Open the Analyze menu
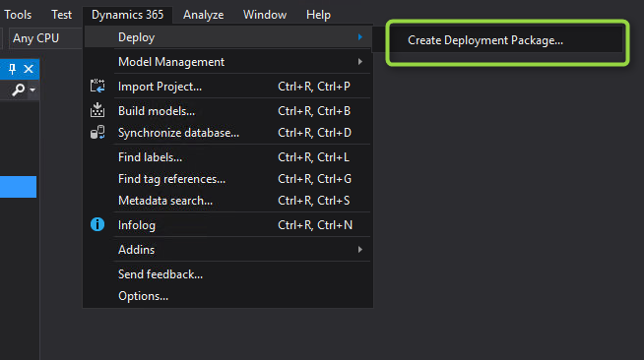This screenshot has height=360, width=644. tap(203, 15)
